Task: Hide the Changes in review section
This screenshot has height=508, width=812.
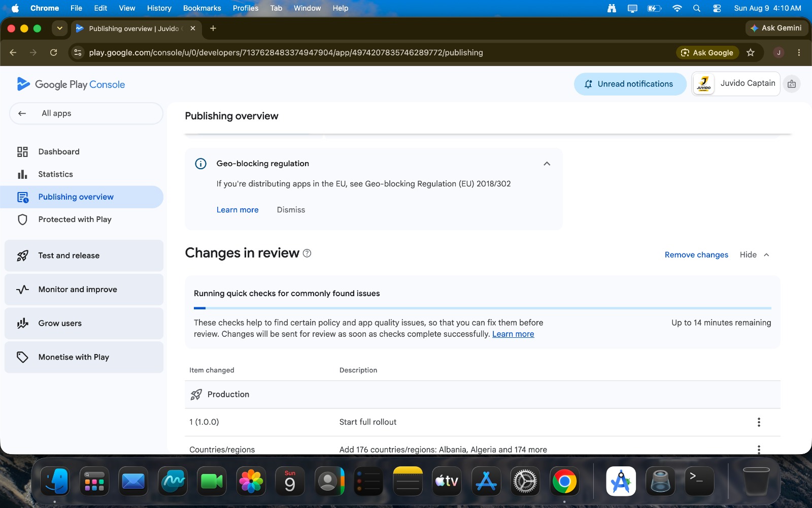Action: tap(755, 255)
